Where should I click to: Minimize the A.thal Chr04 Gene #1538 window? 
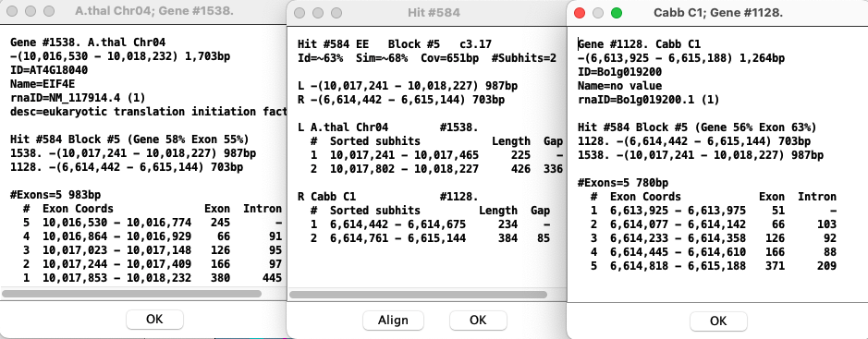[31, 11]
